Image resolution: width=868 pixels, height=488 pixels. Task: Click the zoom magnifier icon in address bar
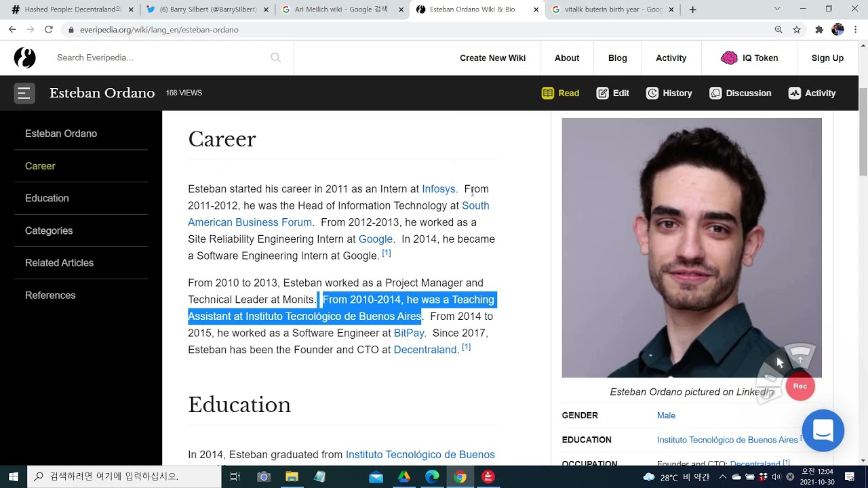[x=778, y=30]
